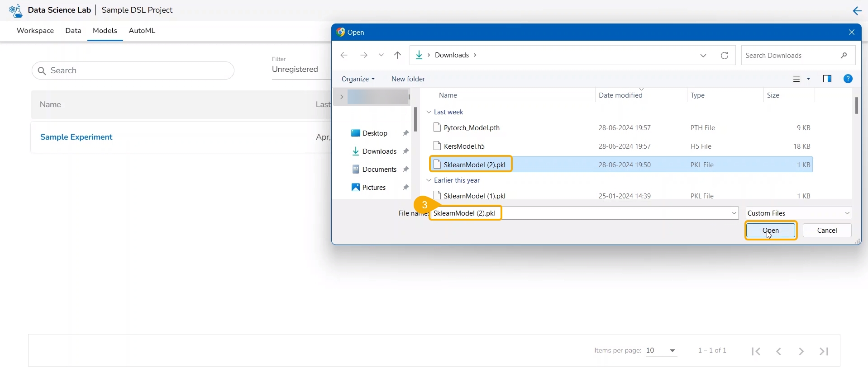This screenshot has width=868, height=367.
Task: Open the file dialog Help icon
Action: [x=848, y=79]
